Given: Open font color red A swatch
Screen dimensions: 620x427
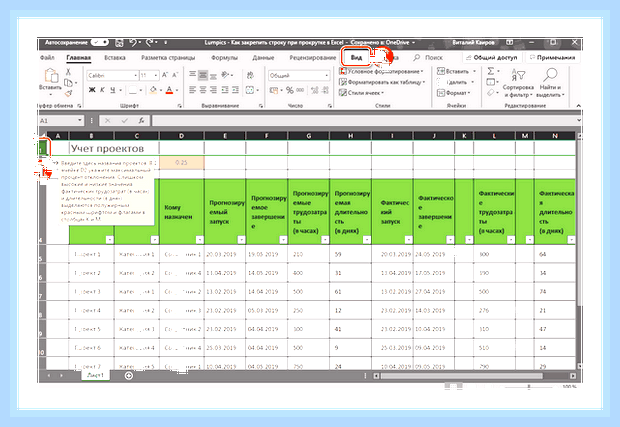Looking at the screenshot, I should coord(169,90).
